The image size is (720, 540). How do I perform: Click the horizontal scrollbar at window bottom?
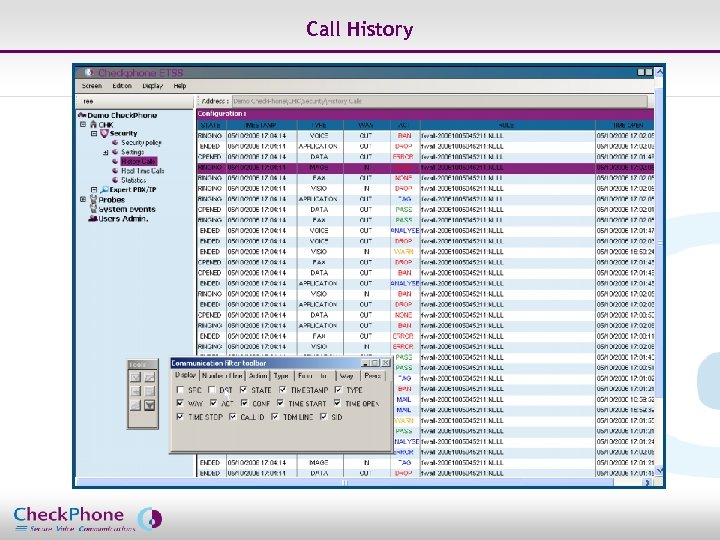tap(344, 482)
